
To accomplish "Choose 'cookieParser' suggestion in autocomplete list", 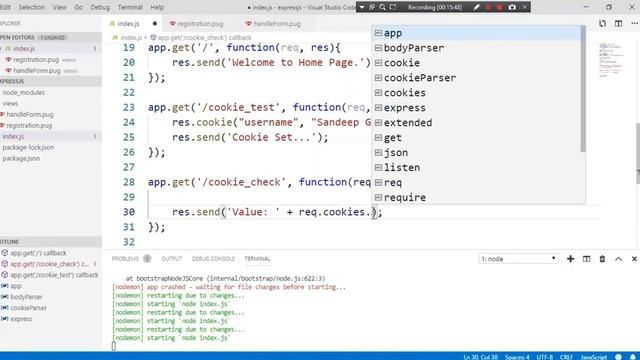I will tap(476, 78).
